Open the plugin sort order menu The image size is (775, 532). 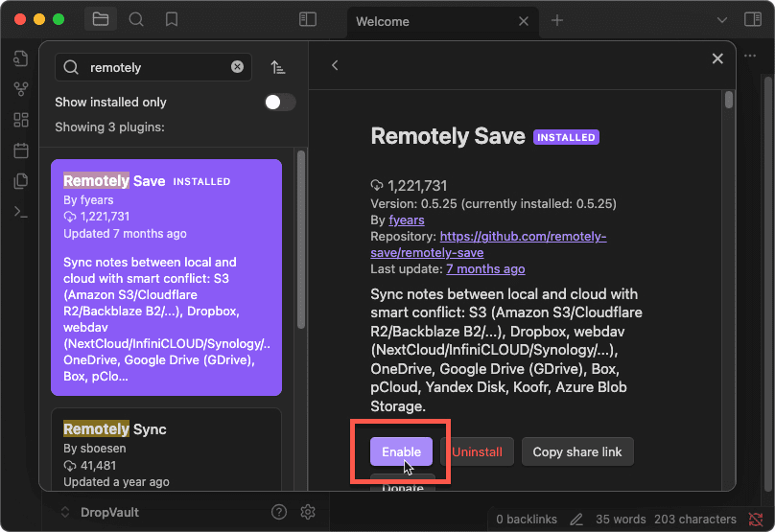click(x=278, y=67)
